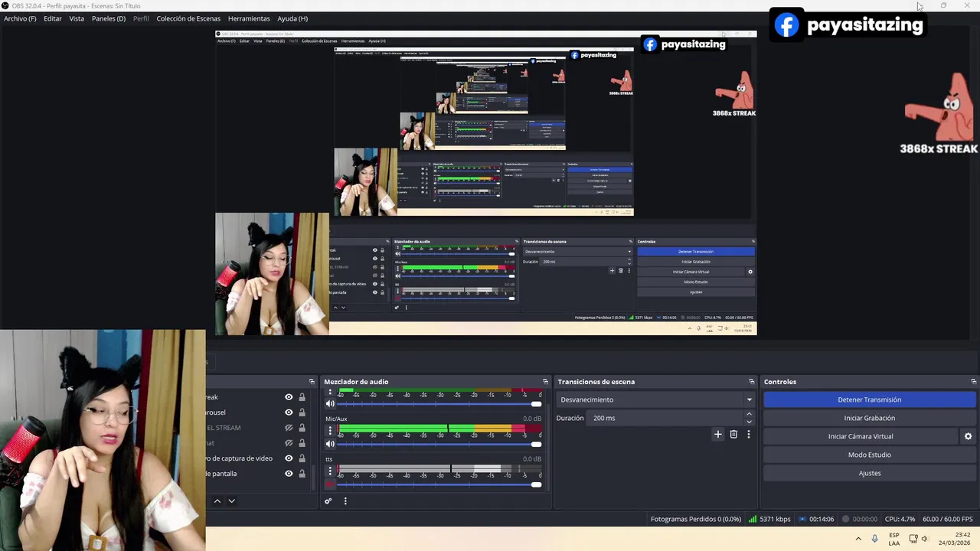Unlock the captura de video source
This screenshot has height=551, width=980.
coord(302,458)
